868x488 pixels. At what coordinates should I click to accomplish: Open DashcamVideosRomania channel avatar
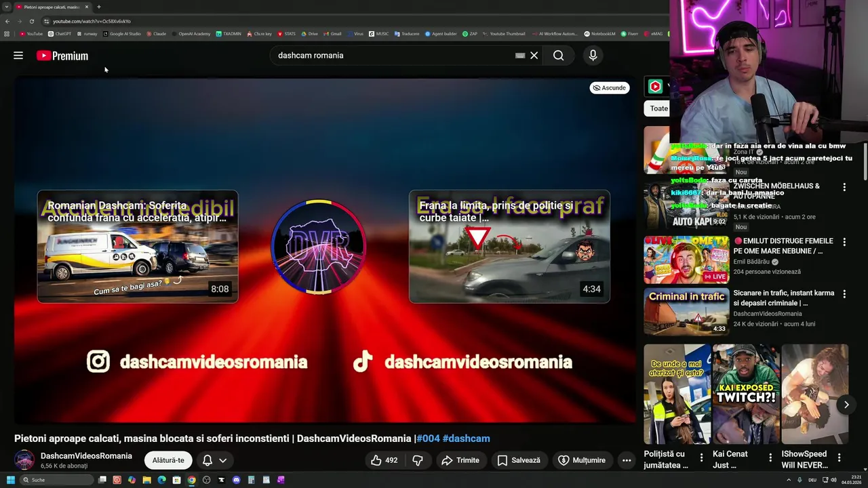24,460
